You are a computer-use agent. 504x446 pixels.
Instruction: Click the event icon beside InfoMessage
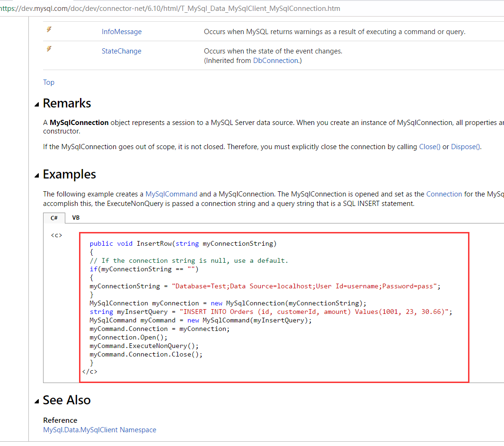pos(48,29)
